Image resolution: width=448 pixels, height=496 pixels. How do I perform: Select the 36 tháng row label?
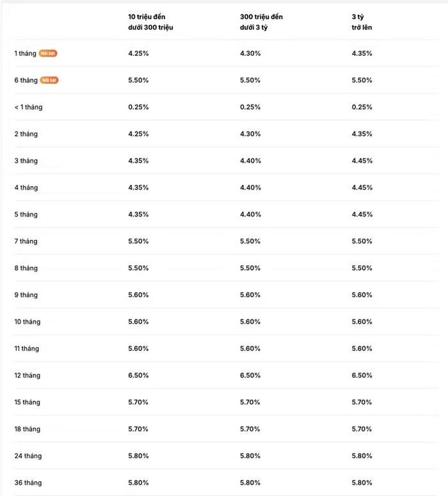point(28,483)
